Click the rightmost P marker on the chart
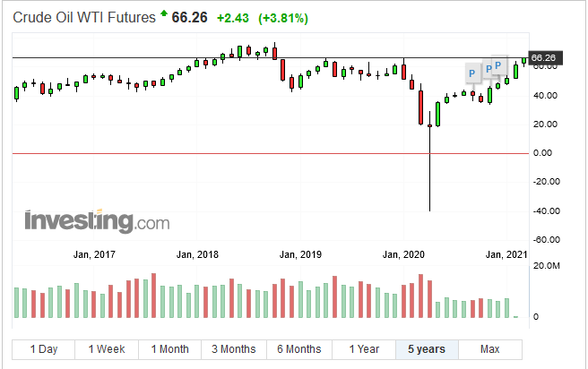Viewport: 588px width, 369px height. pyautogui.click(x=498, y=65)
